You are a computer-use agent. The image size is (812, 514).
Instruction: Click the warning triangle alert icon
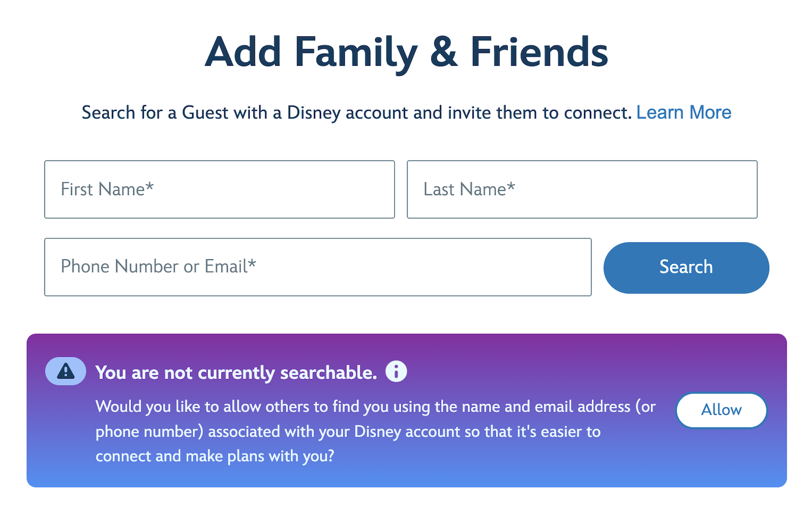[x=66, y=372]
